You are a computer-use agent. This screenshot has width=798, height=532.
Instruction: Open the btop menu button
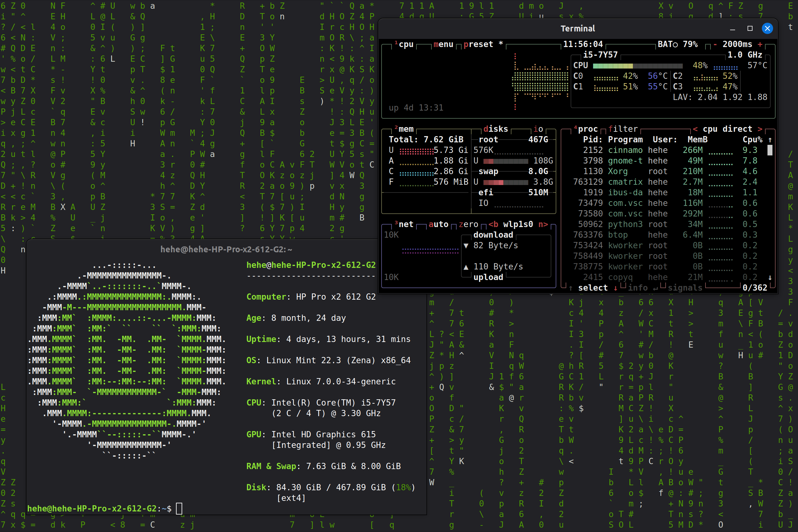tap(443, 45)
